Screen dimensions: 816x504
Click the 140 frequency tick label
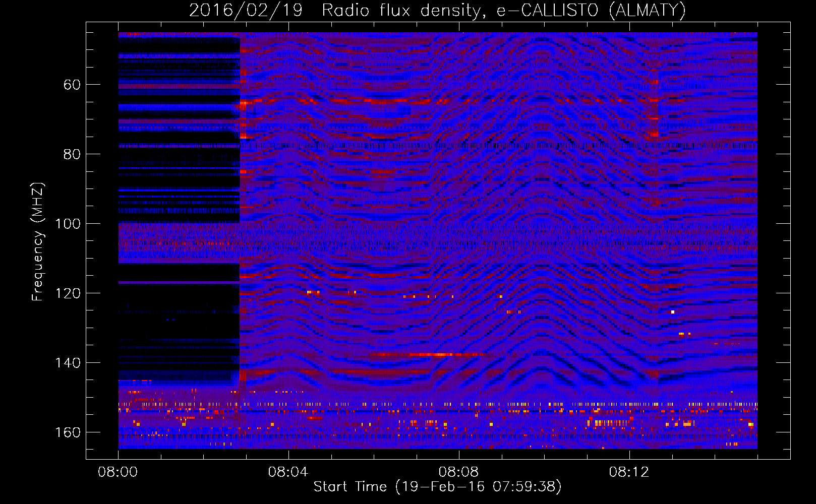[68, 363]
